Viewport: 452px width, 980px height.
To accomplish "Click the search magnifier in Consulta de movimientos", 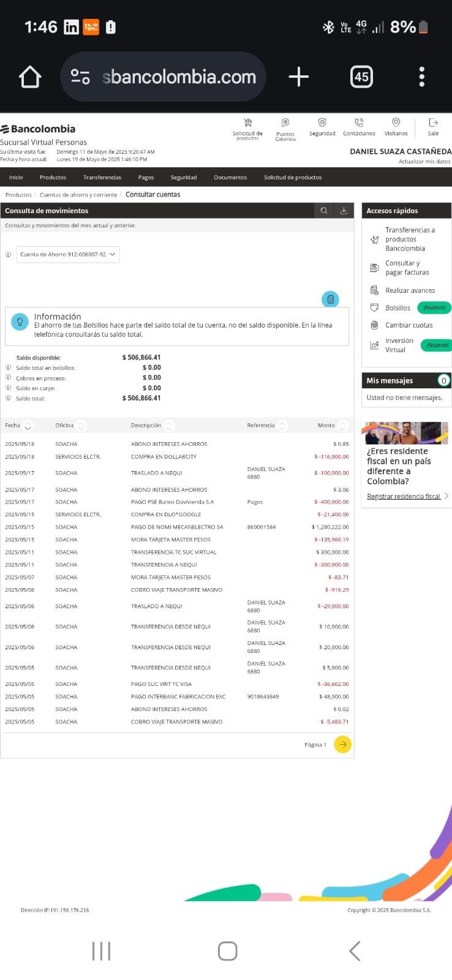I will pyautogui.click(x=324, y=211).
